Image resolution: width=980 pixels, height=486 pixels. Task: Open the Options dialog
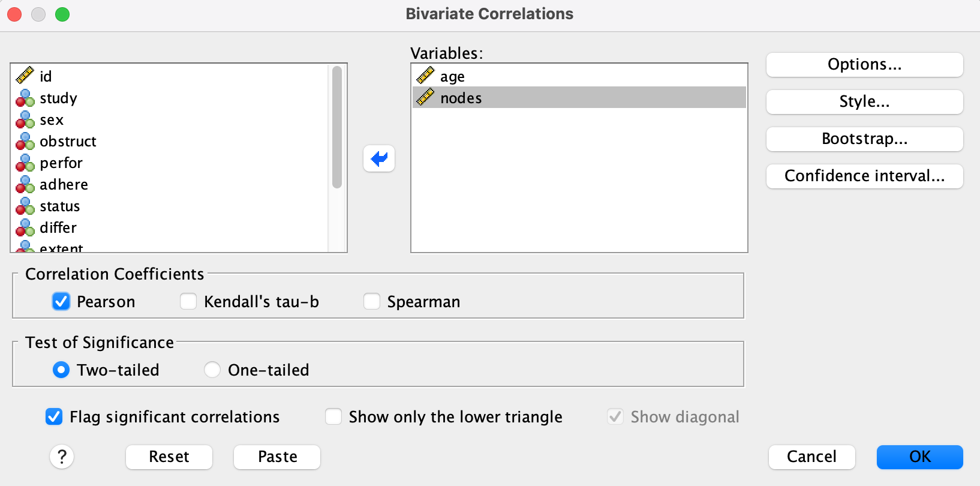(864, 64)
